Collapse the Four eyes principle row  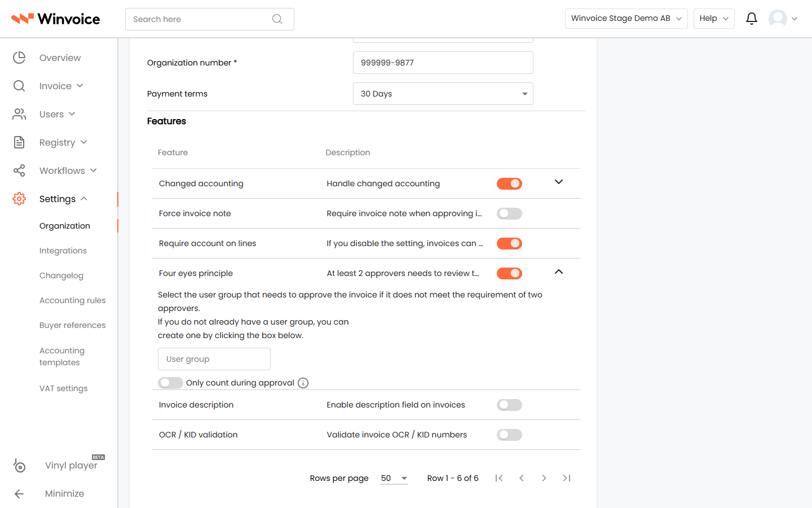point(559,271)
